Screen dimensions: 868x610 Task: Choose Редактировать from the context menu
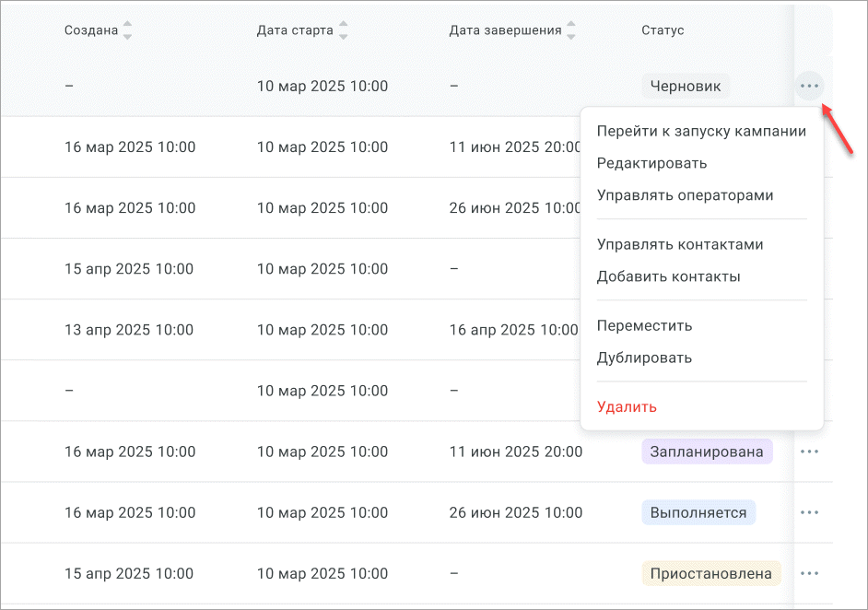(x=651, y=163)
